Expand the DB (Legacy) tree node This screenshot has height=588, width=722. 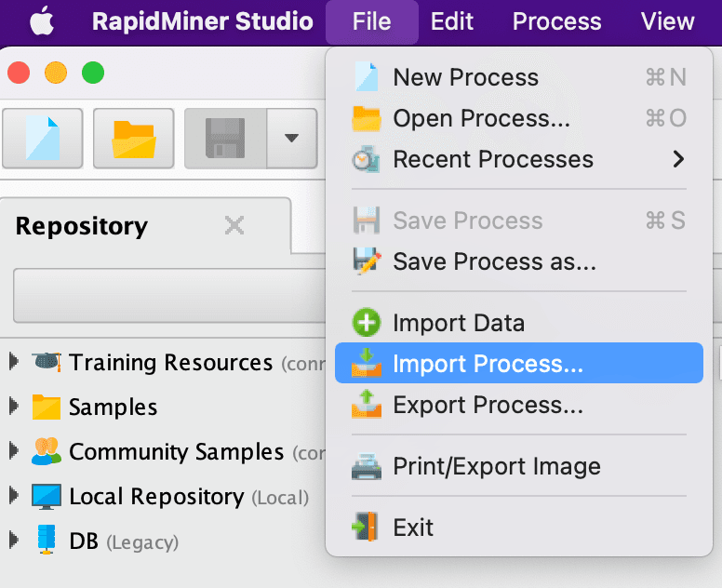click(x=14, y=540)
